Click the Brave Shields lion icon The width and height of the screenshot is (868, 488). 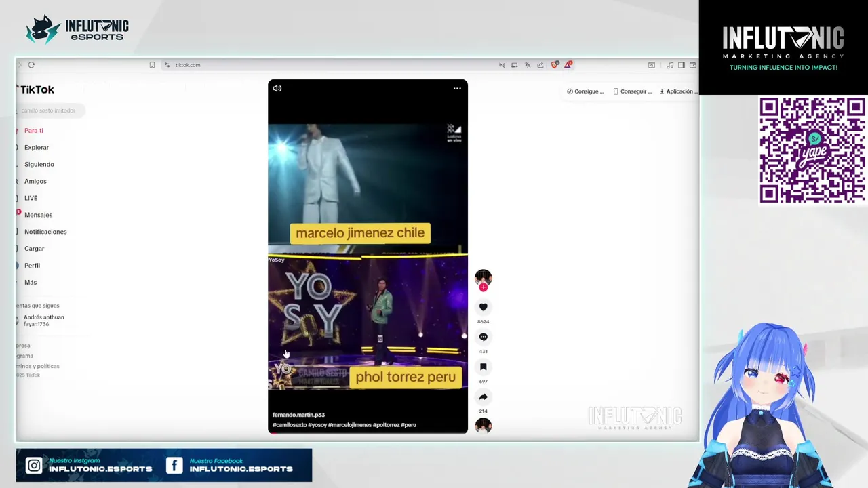(555, 65)
